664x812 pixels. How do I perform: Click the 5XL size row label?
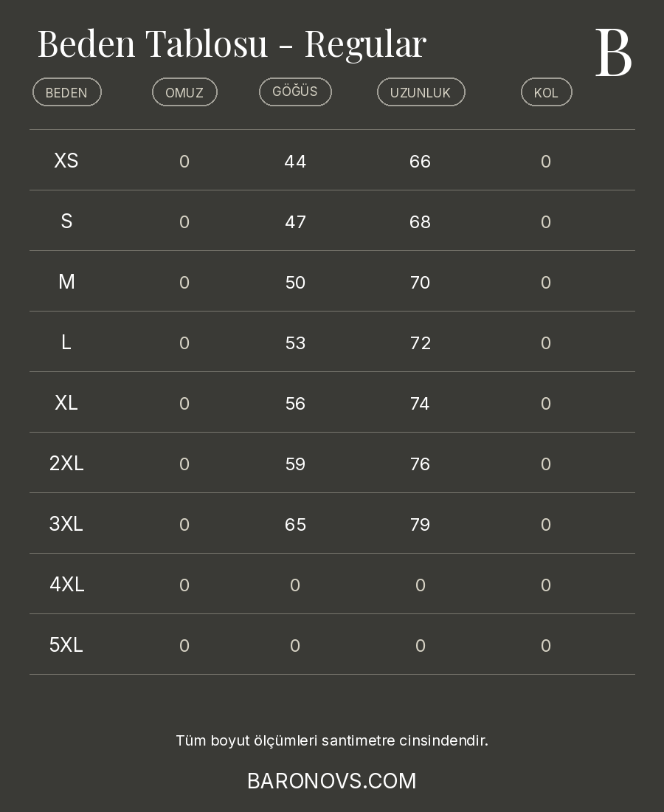point(66,645)
